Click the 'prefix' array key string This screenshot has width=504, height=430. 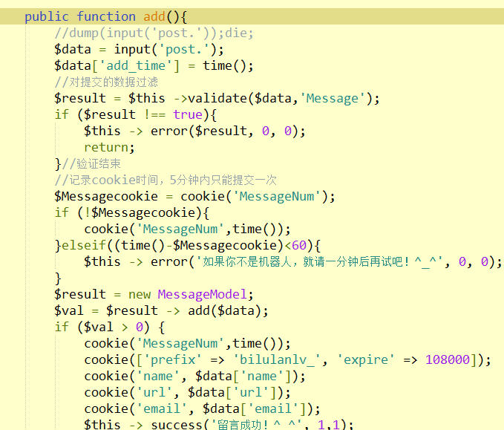coord(173,359)
